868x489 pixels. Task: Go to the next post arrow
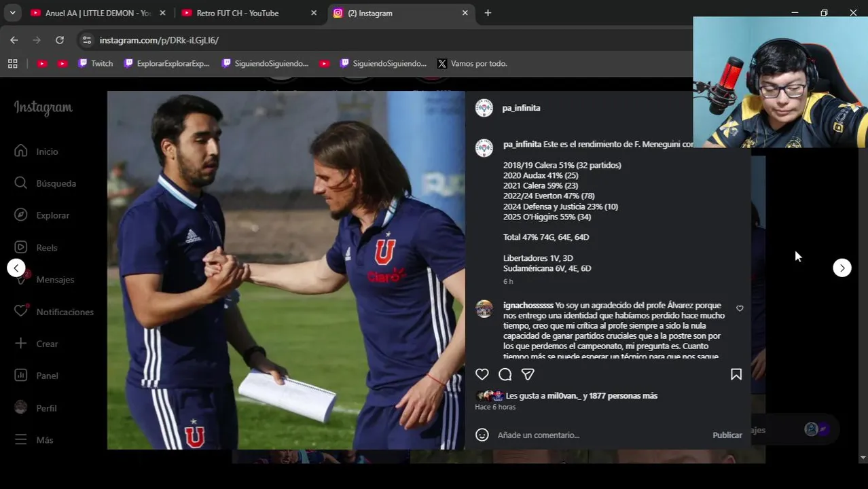click(x=842, y=268)
